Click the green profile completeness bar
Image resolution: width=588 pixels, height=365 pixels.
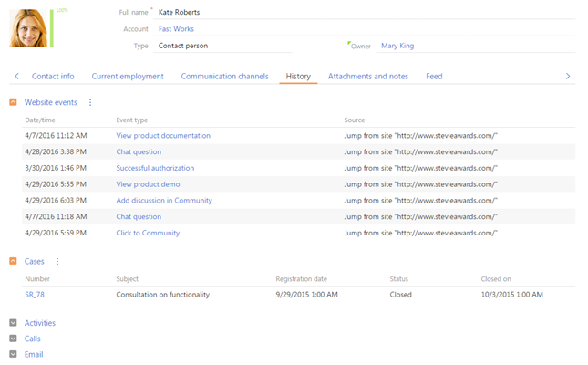tap(52, 28)
